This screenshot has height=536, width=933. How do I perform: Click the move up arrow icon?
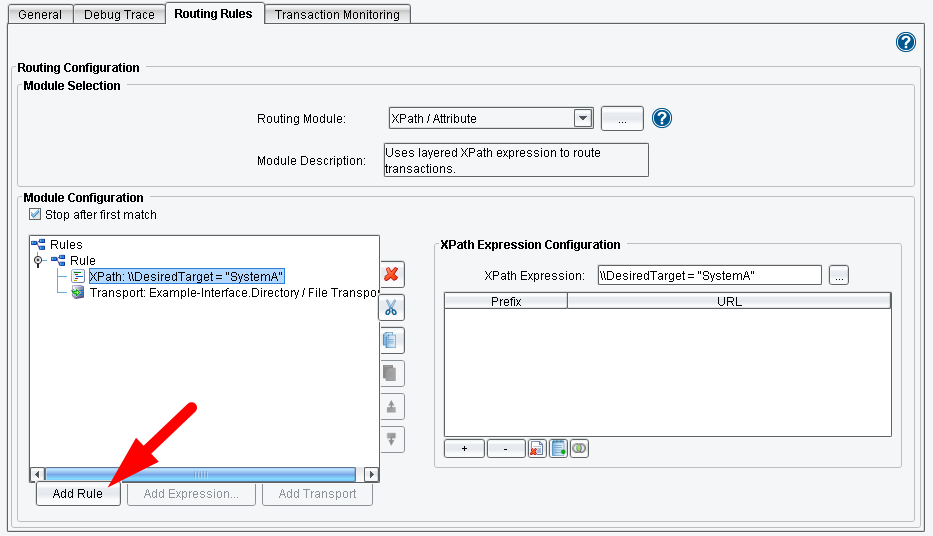[391, 406]
